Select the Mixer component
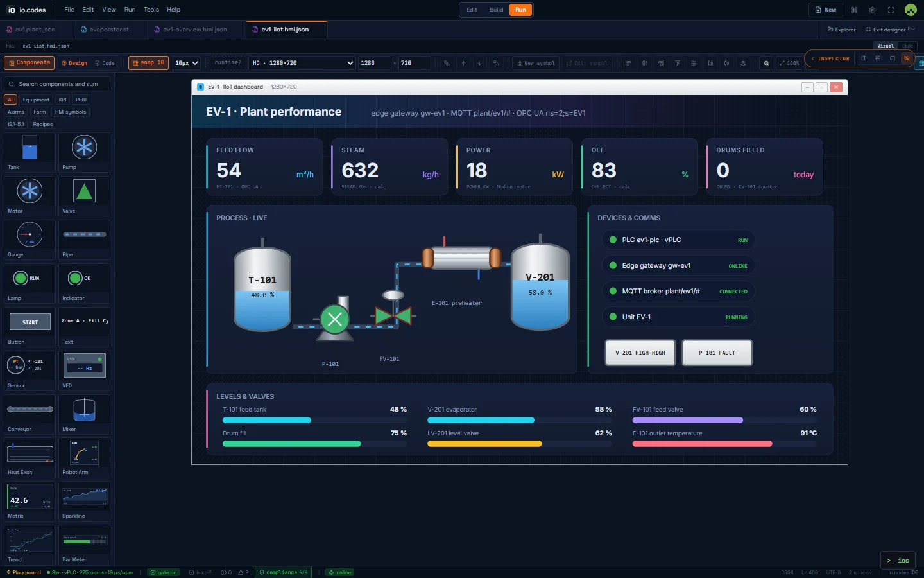Image resolution: width=924 pixels, height=578 pixels. click(84, 414)
